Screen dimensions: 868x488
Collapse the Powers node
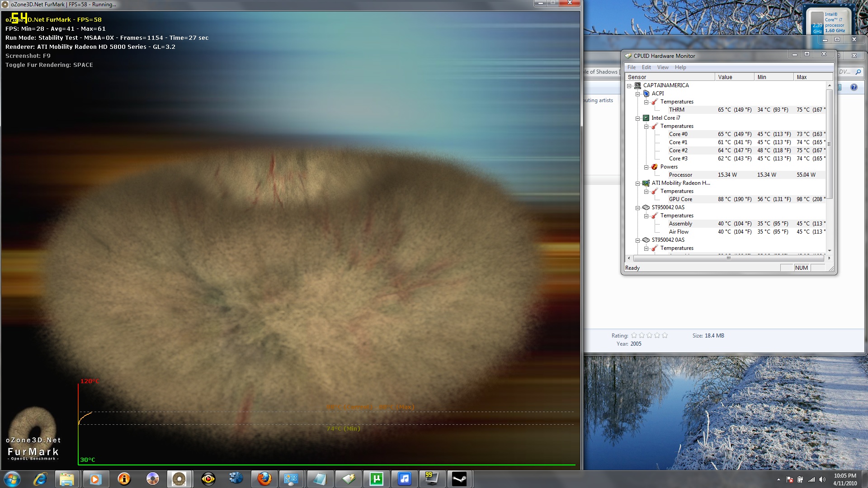(646, 167)
